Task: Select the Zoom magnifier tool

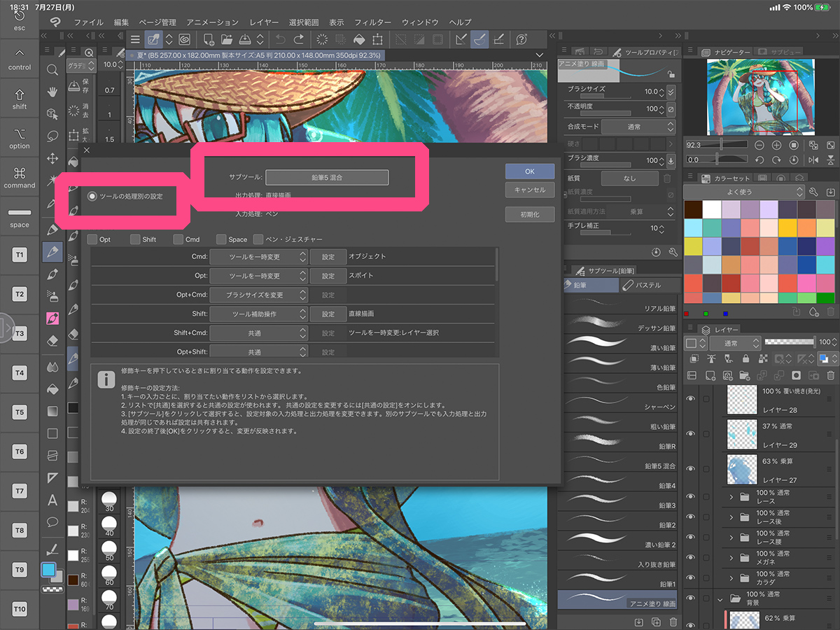Action: pyautogui.click(x=52, y=70)
